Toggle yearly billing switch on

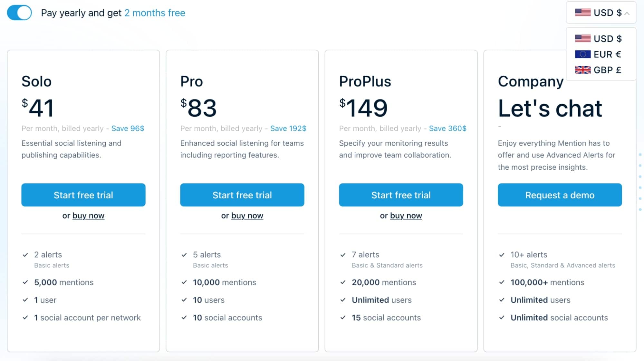(19, 13)
